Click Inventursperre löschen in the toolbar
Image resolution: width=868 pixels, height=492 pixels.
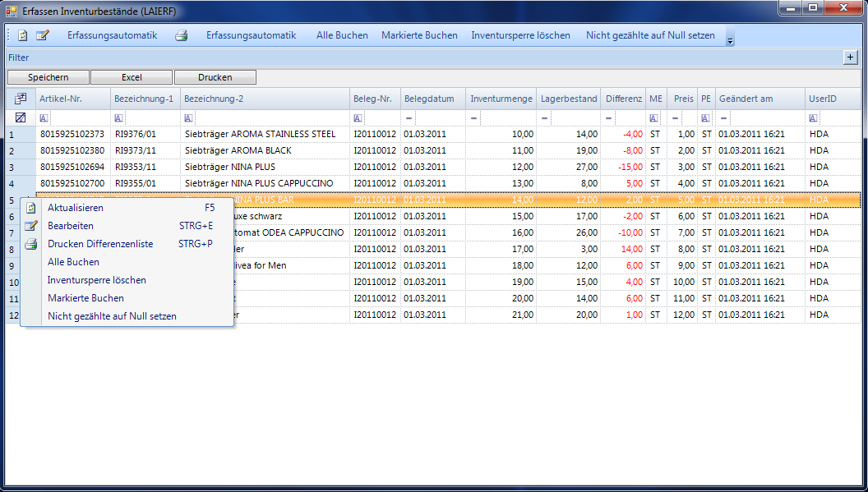tap(520, 35)
